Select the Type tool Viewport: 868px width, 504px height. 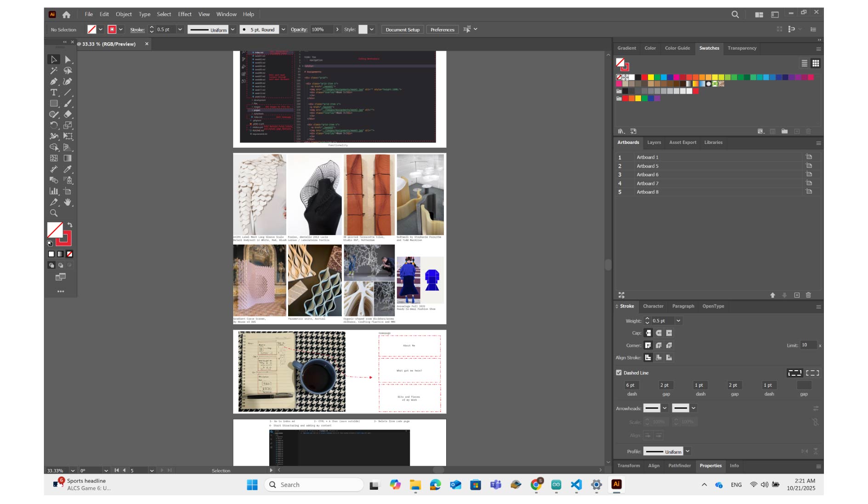pos(54,92)
